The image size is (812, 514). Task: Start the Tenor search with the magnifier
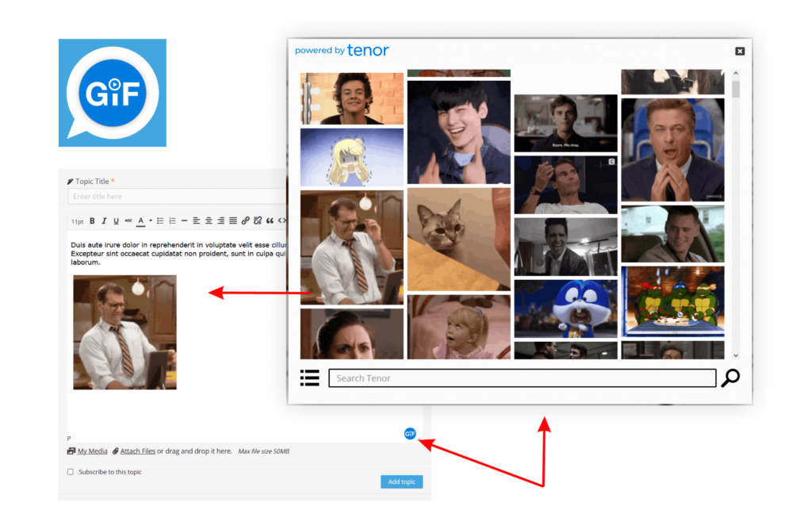729,378
